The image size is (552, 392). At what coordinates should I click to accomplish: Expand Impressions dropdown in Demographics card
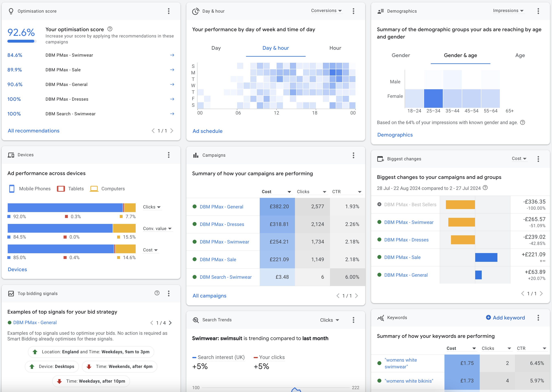tap(508, 11)
